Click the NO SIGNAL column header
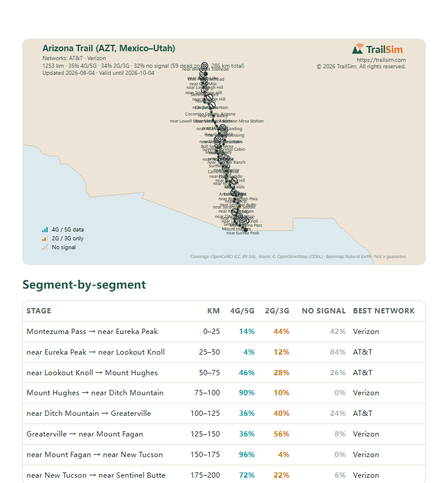This screenshot has width=448, height=483. (324, 311)
